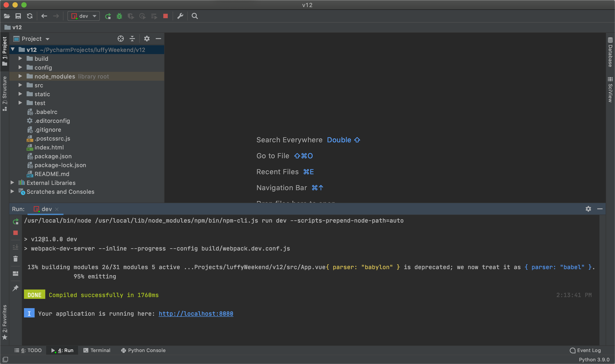The height and width of the screenshot is (364, 615).
Task: Clear the Run console with trash icon
Action: coord(16,259)
